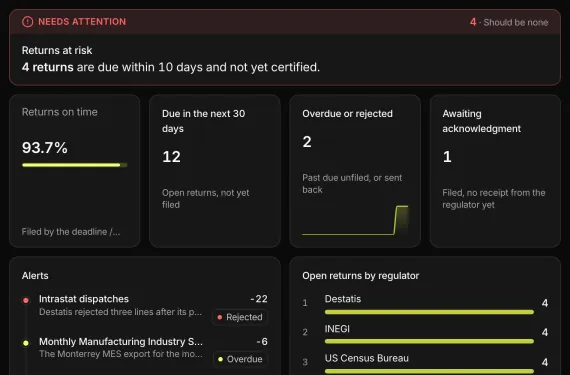This screenshot has width=570, height=375.
Task: Click the count 4 beside INEGI
Action: click(x=545, y=332)
